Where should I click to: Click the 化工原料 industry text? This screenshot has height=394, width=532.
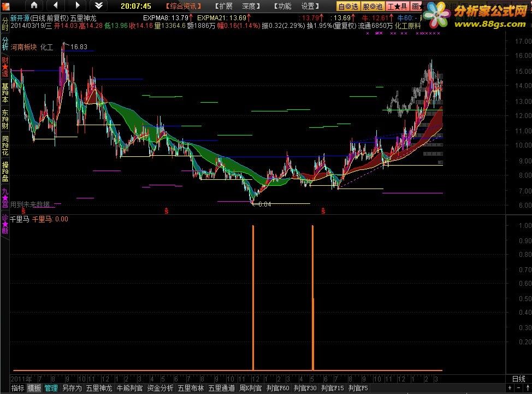click(408, 26)
